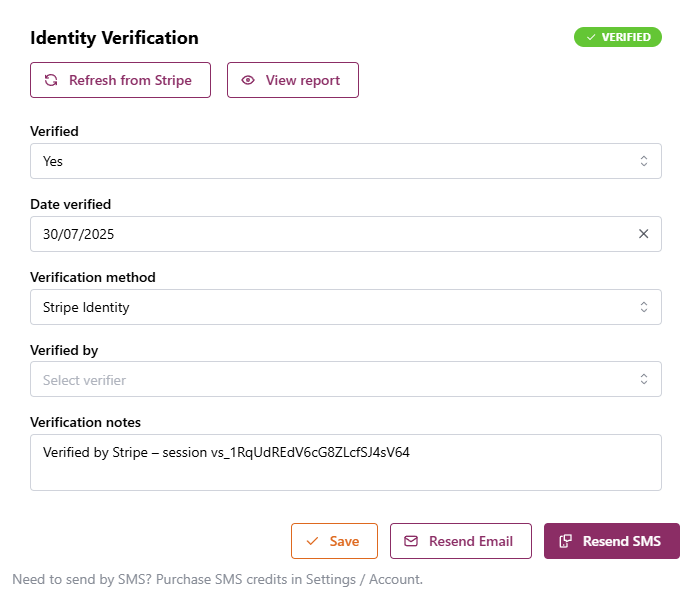
Task: Save the identity verification form
Action: [334, 541]
